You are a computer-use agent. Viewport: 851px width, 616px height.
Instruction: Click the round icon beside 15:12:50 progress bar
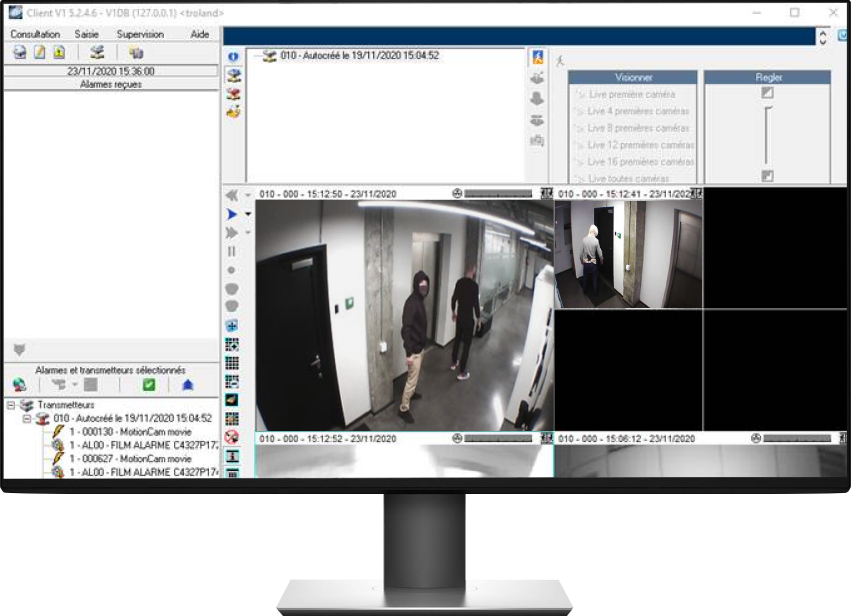tap(457, 193)
